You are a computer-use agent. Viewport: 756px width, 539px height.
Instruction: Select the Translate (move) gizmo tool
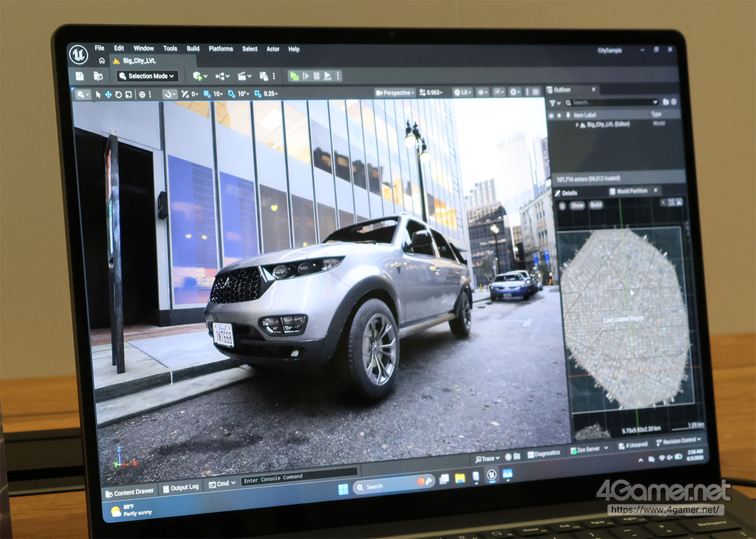pos(108,94)
